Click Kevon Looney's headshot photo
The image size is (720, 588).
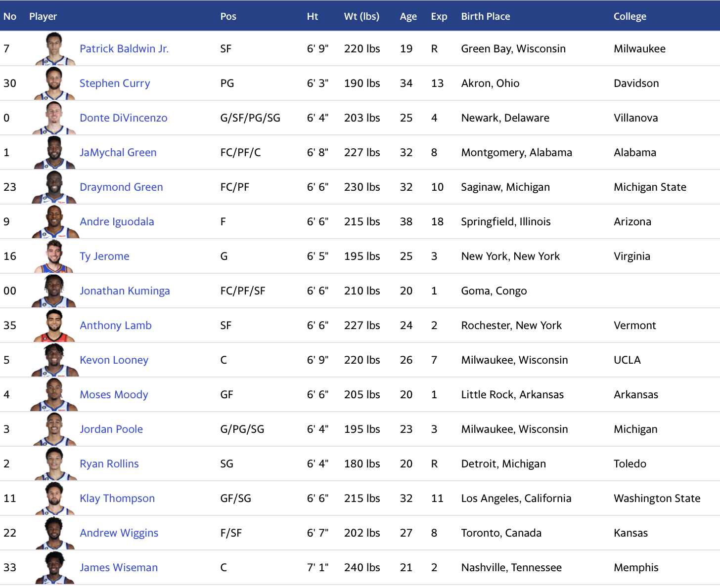click(x=55, y=360)
